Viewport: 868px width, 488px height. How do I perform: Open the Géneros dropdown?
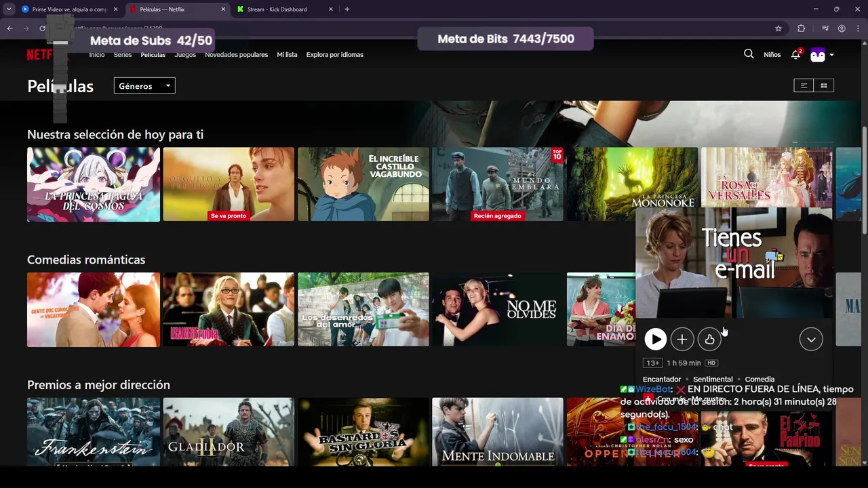click(x=144, y=86)
